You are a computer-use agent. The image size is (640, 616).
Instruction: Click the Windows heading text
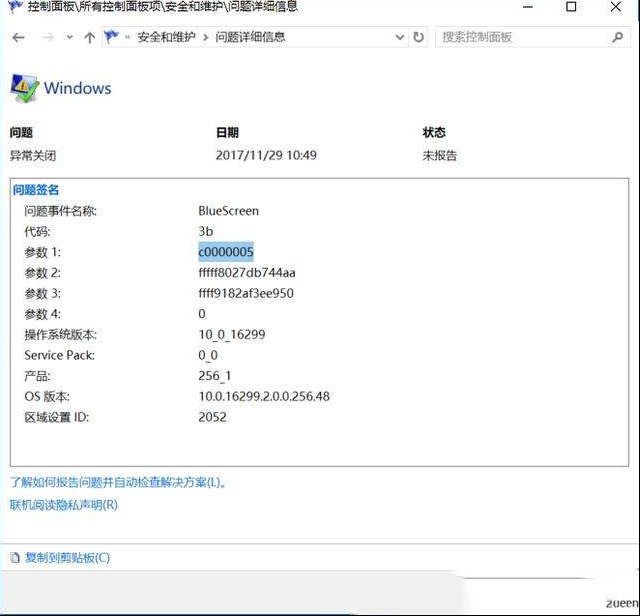point(78,88)
